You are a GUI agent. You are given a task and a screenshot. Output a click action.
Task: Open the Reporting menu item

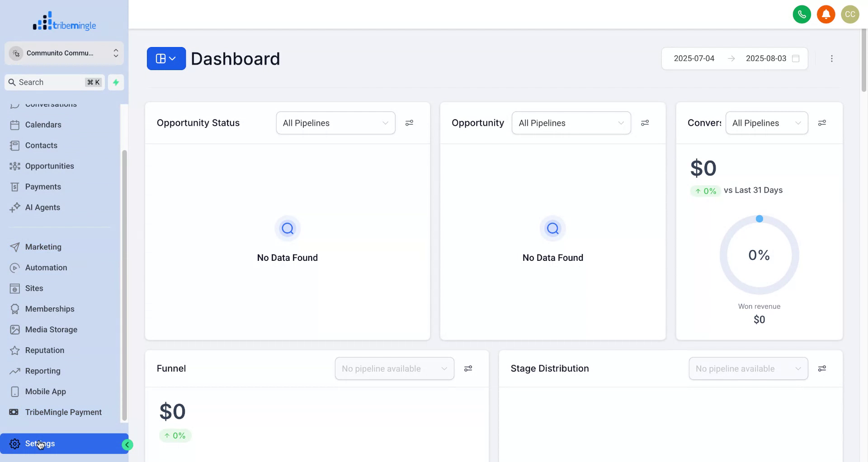coord(42,371)
